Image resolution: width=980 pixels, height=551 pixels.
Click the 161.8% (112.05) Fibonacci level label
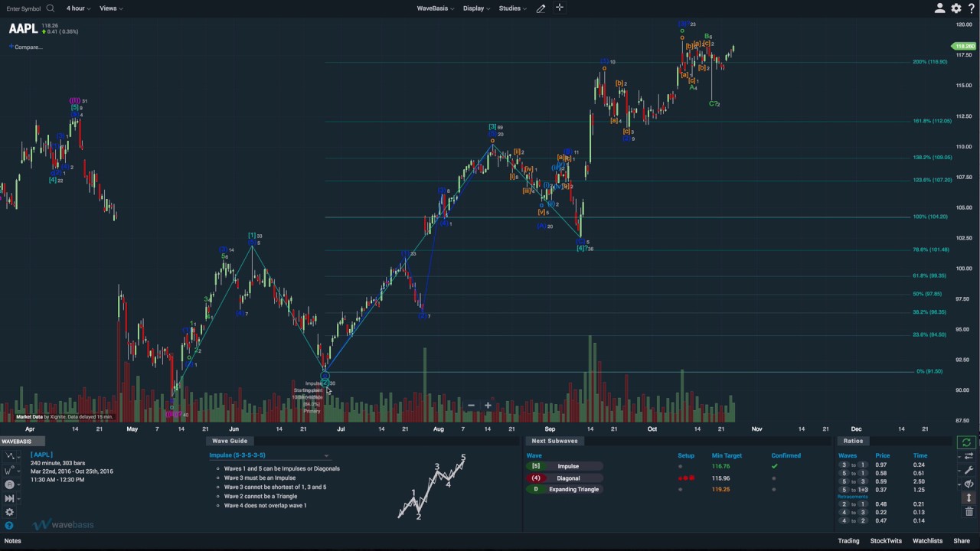point(933,121)
